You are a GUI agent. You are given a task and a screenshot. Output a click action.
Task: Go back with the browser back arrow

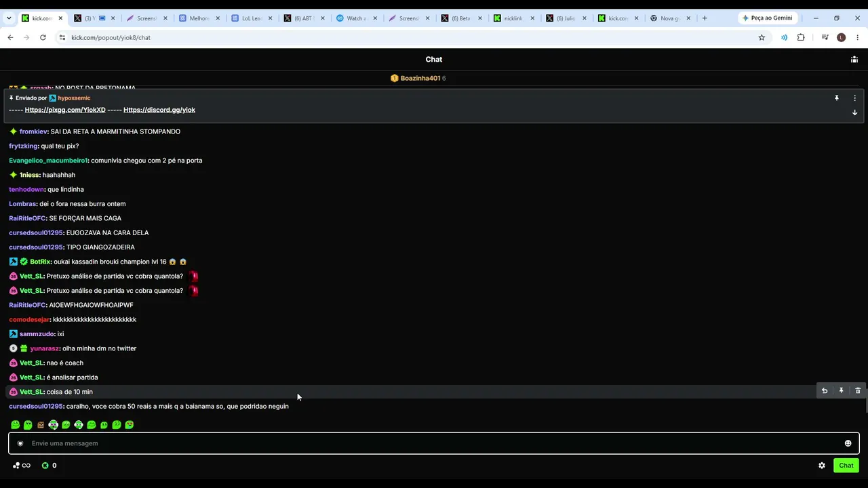tap(10, 38)
